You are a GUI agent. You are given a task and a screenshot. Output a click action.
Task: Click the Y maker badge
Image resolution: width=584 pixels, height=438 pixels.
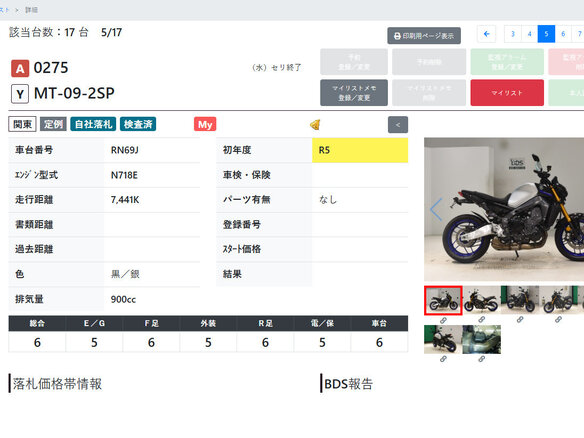(20, 94)
